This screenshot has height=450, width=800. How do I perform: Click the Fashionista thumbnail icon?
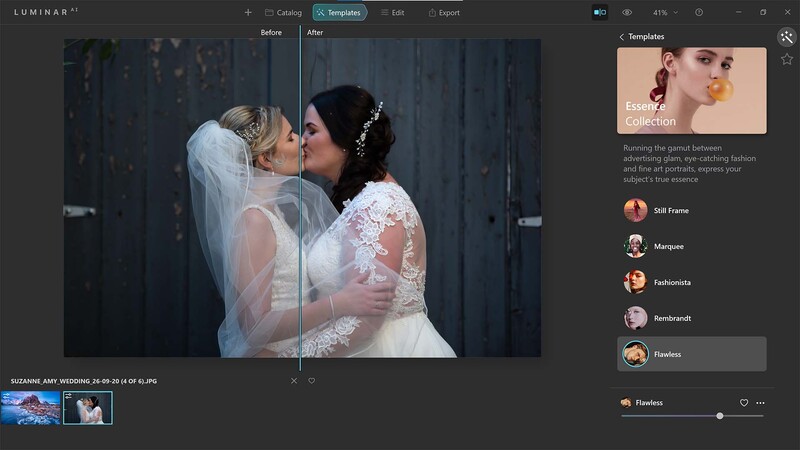point(635,282)
